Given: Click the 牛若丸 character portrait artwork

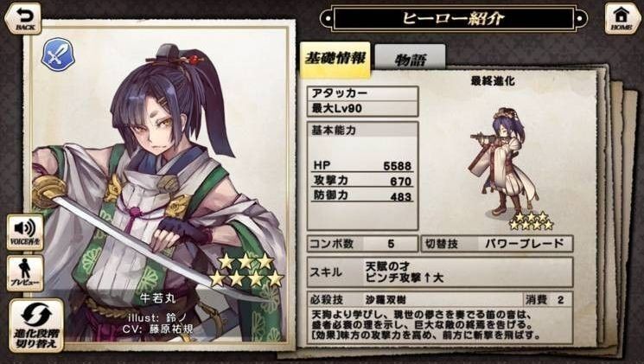Looking at the screenshot, I should (x=160, y=185).
